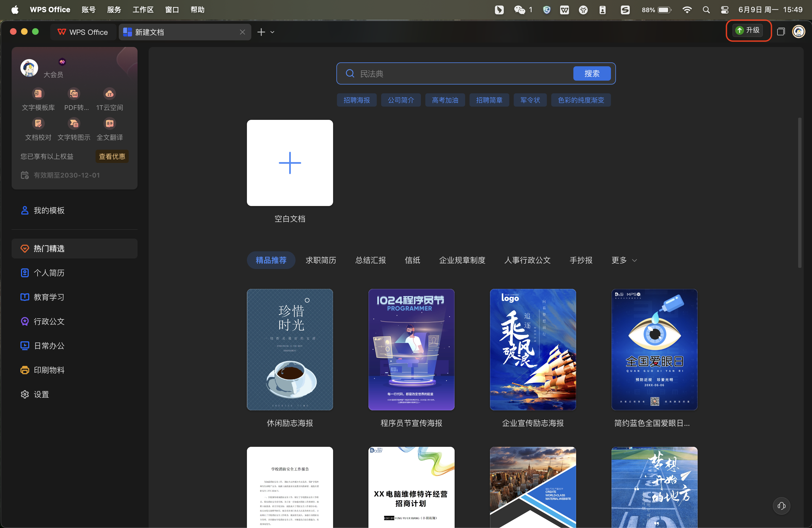Click the 招聘简章 search tag
This screenshot has width=812, height=528.
[x=489, y=100]
